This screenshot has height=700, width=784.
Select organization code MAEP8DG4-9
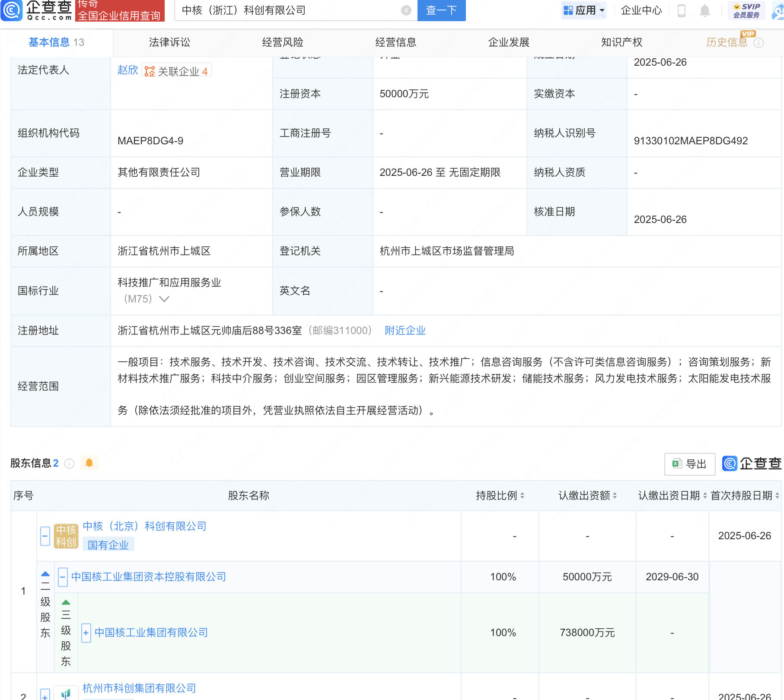click(x=150, y=141)
